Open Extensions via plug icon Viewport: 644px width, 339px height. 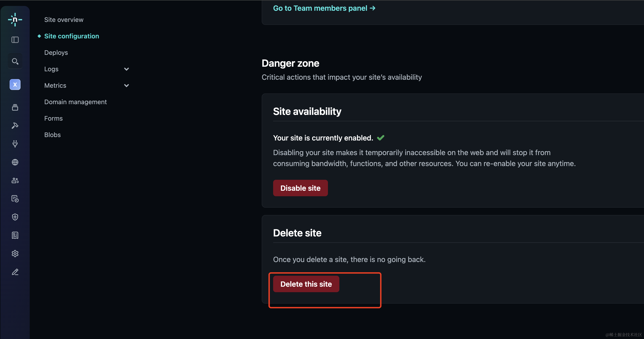[15, 144]
